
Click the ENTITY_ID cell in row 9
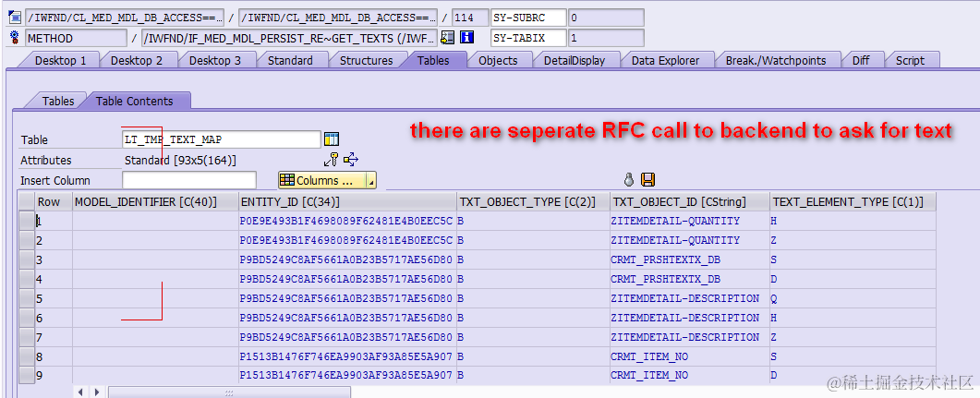(347, 376)
